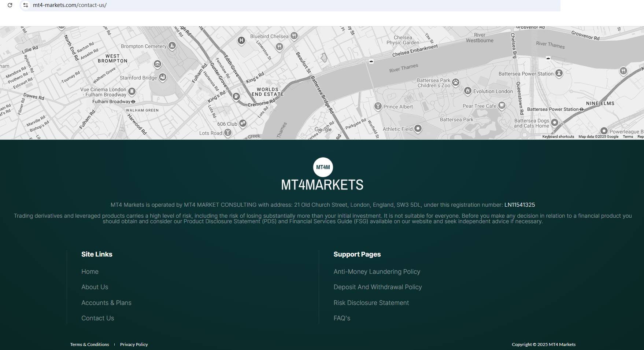Click the Beaufort St road label
644x350 pixels.
point(303,62)
